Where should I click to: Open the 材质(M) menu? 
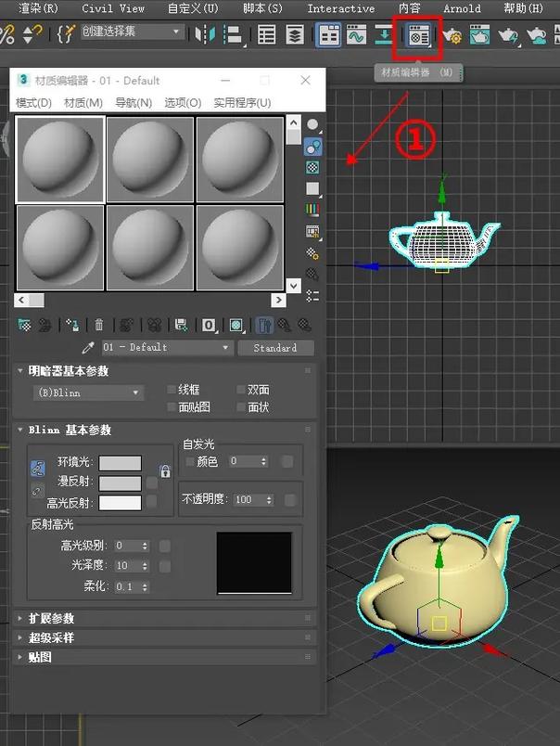click(83, 103)
